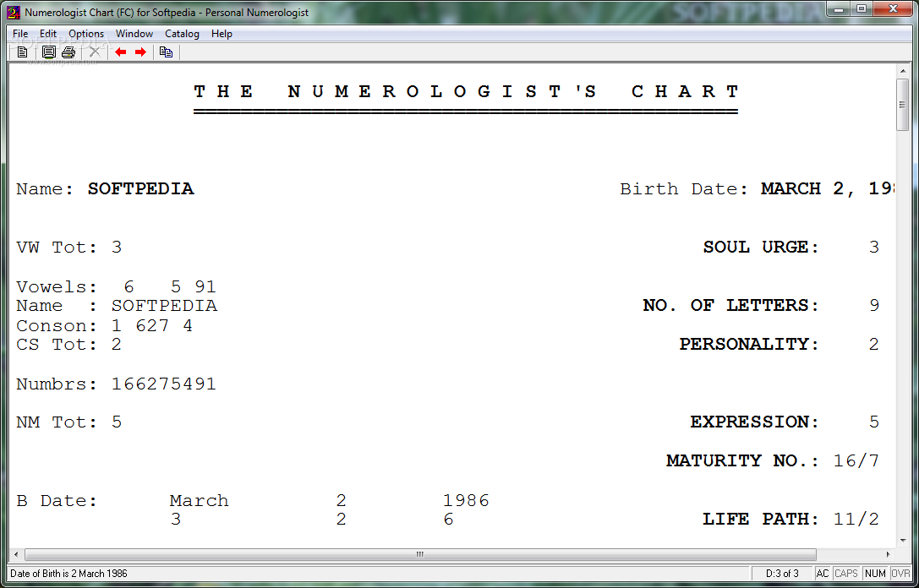Click the horizontal scrollbar left arrow
Image resolution: width=919 pixels, height=588 pixels.
coord(16,554)
